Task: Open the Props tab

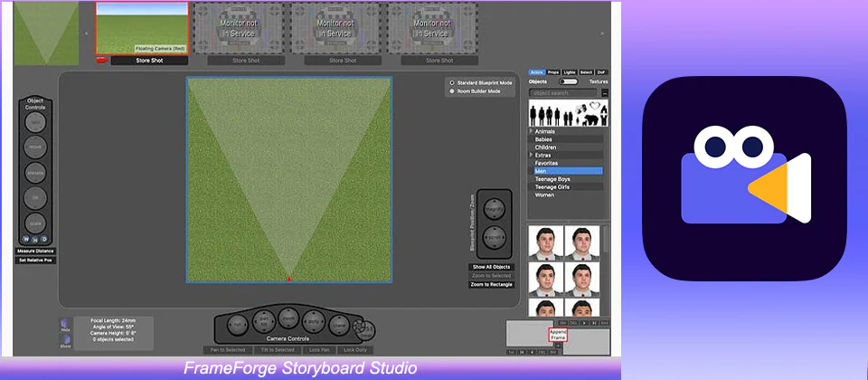Action: [553, 72]
